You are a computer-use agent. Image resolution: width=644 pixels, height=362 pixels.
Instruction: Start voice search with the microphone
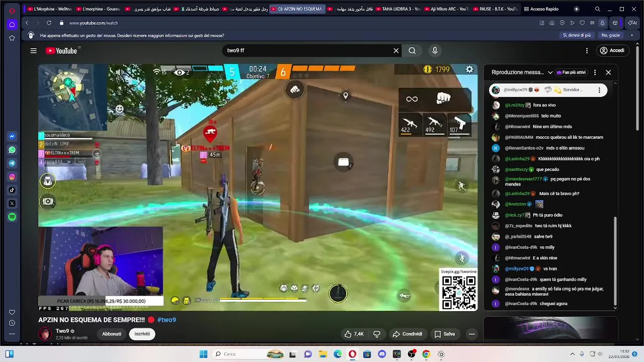pyautogui.click(x=435, y=51)
